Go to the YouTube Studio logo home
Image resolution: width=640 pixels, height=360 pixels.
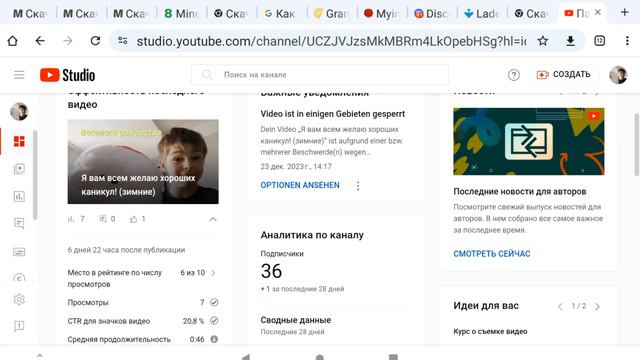point(67,75)
